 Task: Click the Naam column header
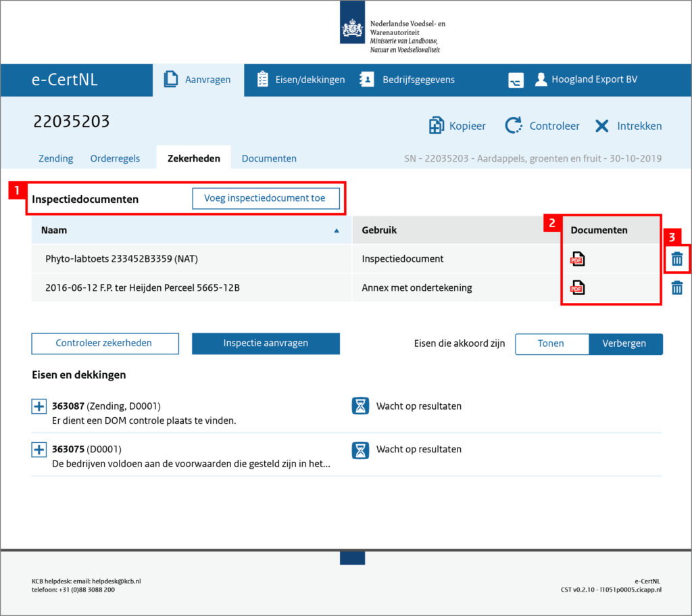tap(191, 230)
